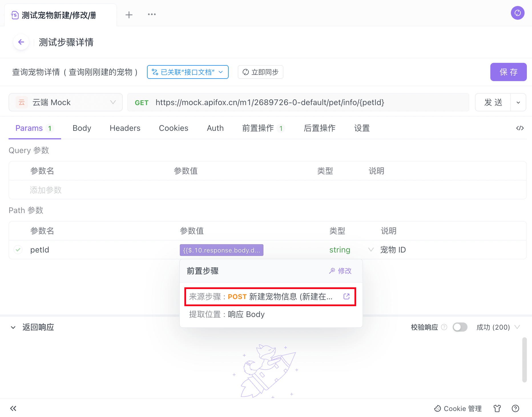The image size is (532, 417).
Task: Open the tab more options ellipsis
Action: [x=152, y=14]
